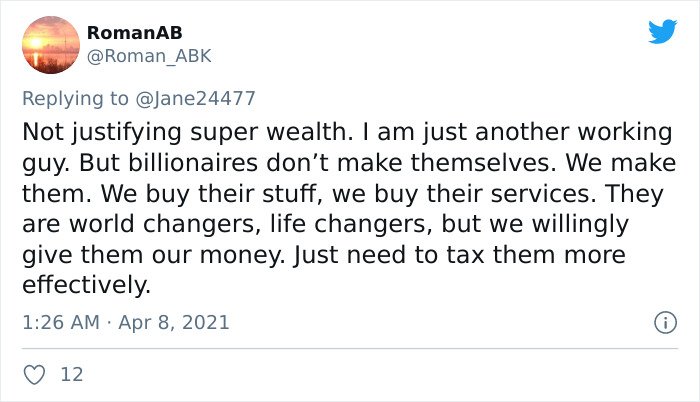Visit the @Roman_ABK handle
The width and height of the screenshot is (700, 402).
(x=149, y=56)
